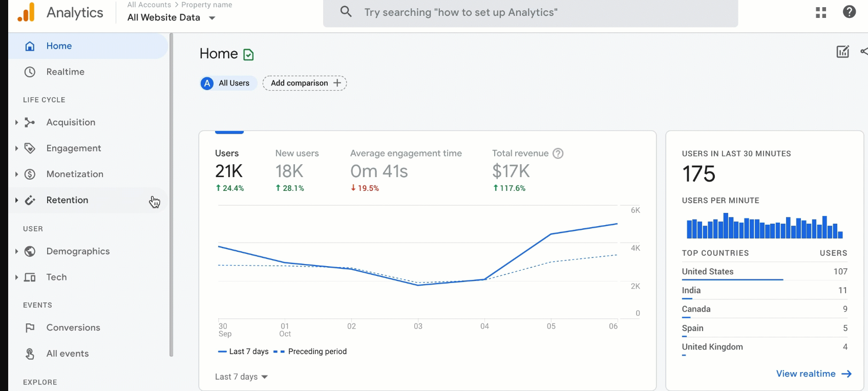Click the View realtime arrow icon
Screen dimensions: 868x391
(846, 374)
